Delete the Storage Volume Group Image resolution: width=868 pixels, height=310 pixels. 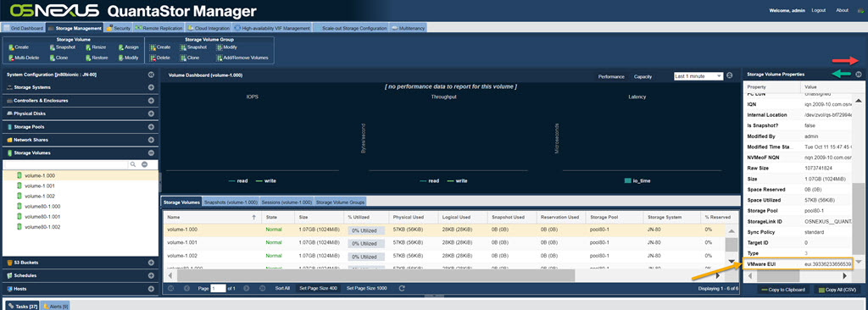tap(160, 58)
